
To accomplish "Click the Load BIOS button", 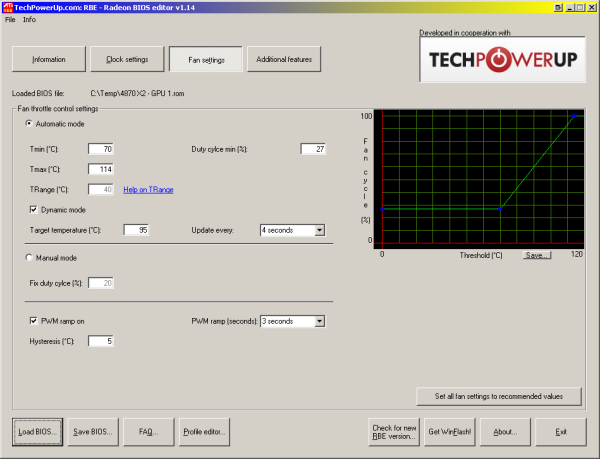I will 38,432.
